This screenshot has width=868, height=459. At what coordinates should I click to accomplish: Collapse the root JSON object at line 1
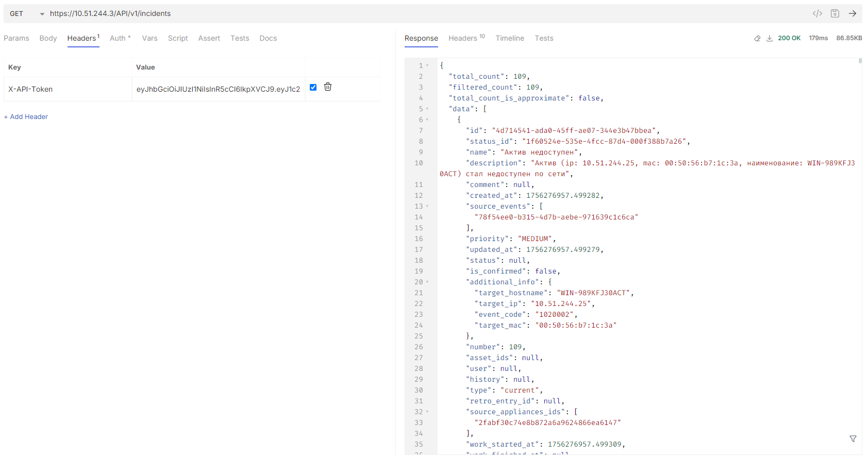(x=427, y=66)
